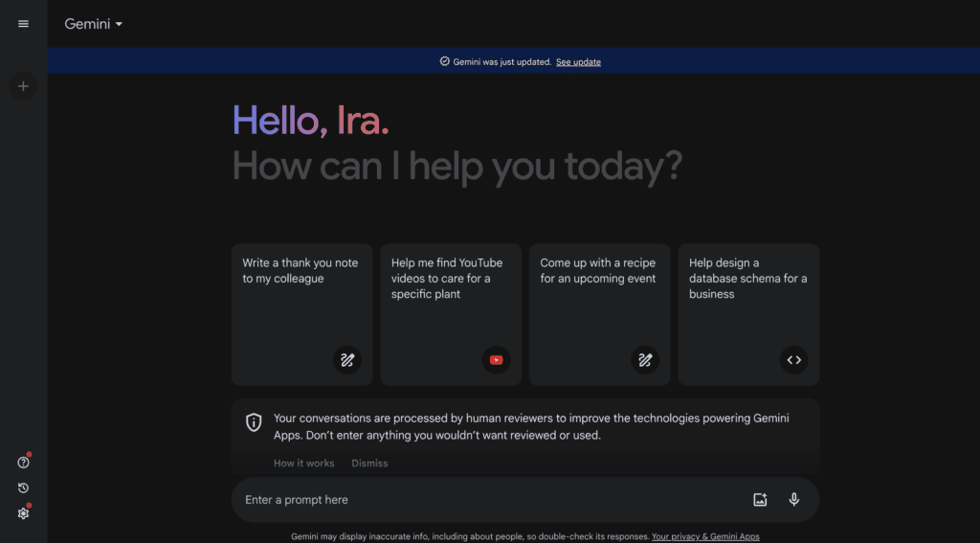
Task: Pick the 'Find YouTube videos' plant suggestion
Action: [x=450, y=287]
